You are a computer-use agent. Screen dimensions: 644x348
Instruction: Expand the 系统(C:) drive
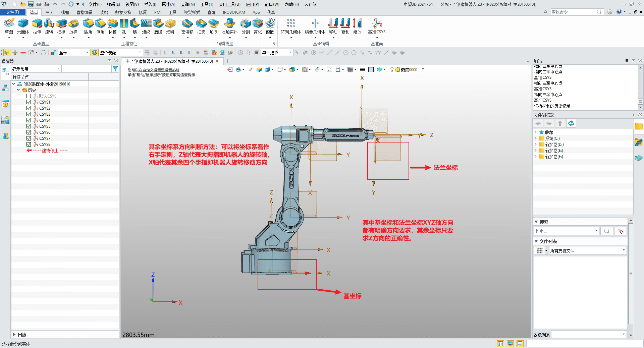[x=536, y=138]
